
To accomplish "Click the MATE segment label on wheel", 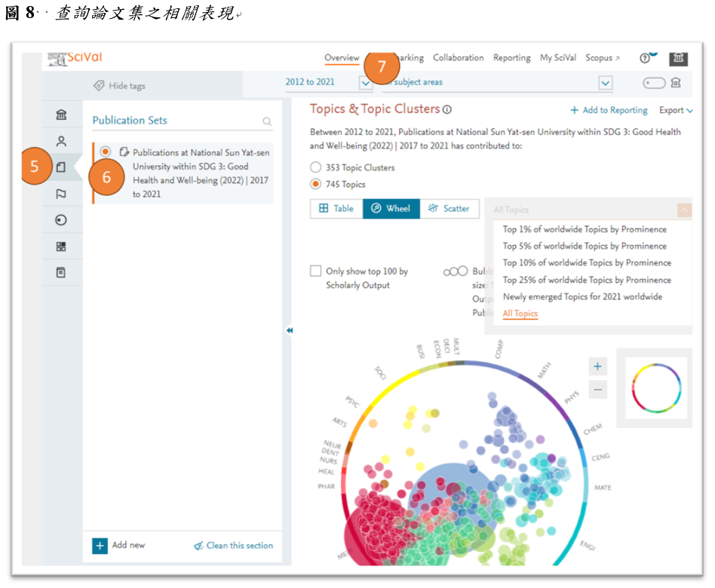I will tap(603, 488).
